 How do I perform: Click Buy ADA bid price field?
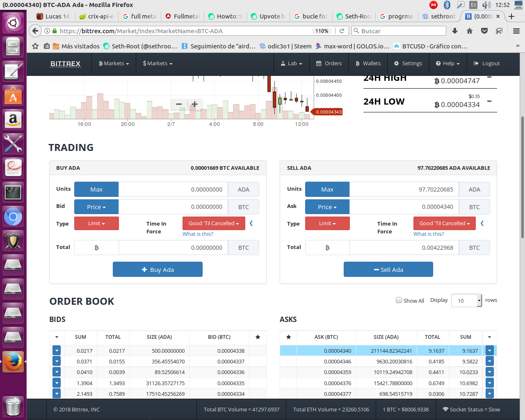[x=173, y=207]
